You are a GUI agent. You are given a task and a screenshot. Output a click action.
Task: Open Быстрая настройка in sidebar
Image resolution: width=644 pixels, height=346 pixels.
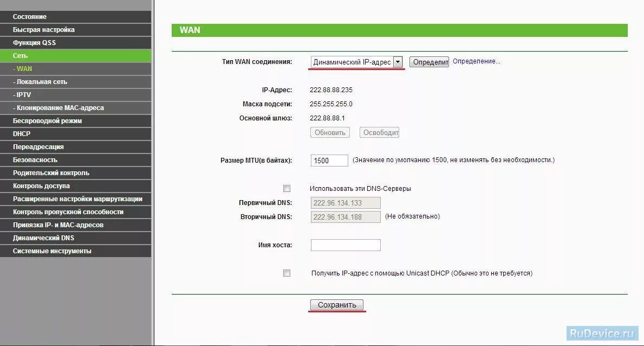coord(76,30)
